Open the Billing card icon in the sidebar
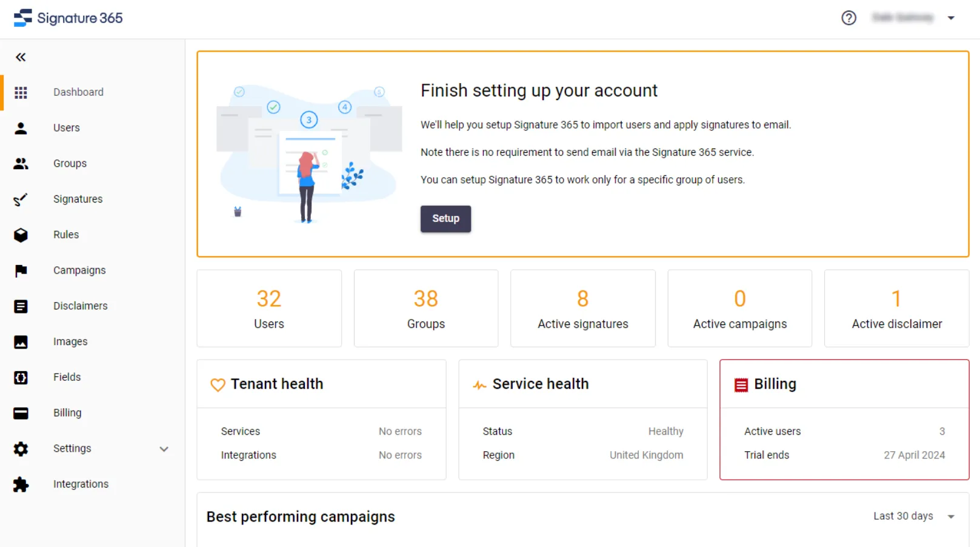The image size is (980, 547). click(21, 413)
